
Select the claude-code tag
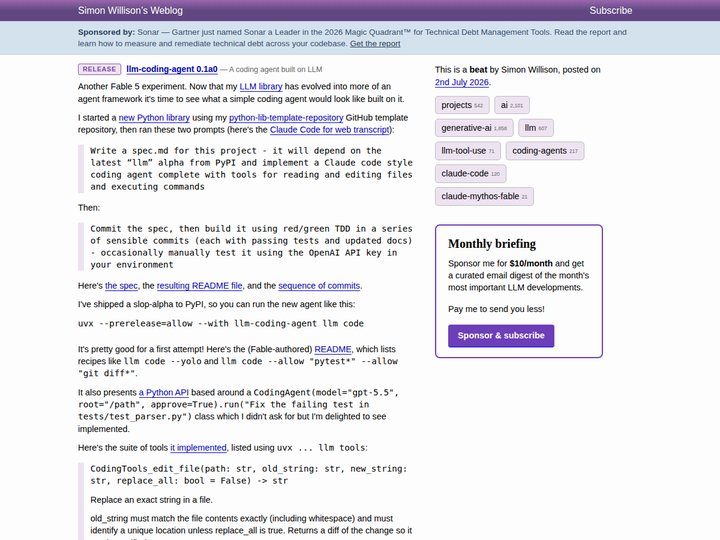(470, 174)
